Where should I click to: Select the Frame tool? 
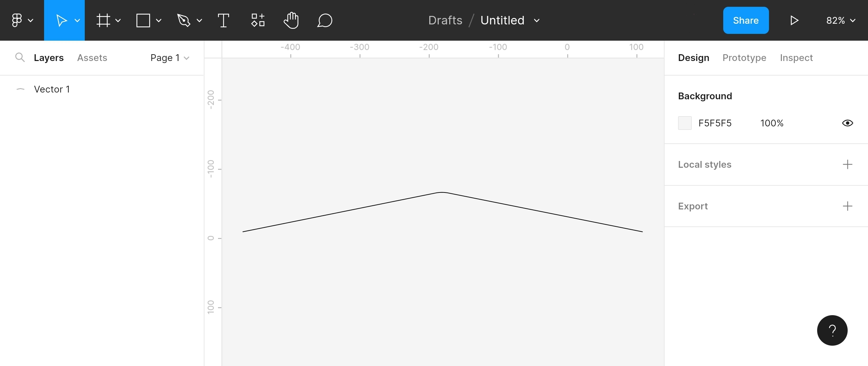104,20
